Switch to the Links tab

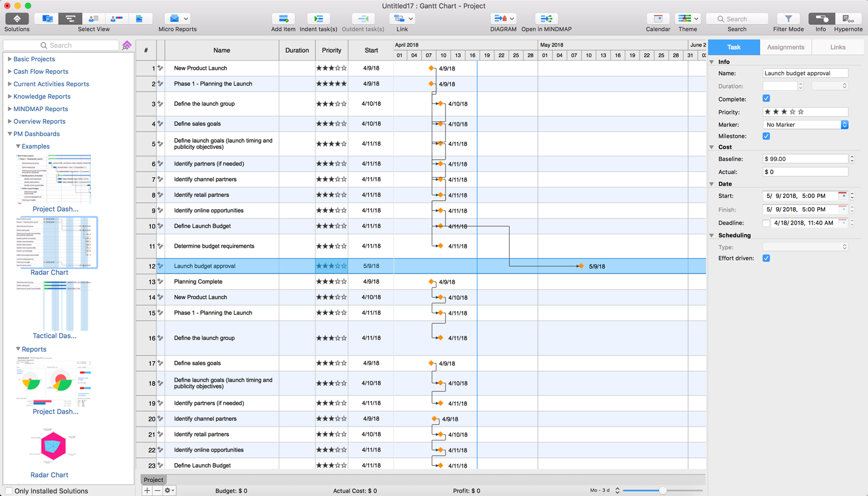click(x=837, y=47)
